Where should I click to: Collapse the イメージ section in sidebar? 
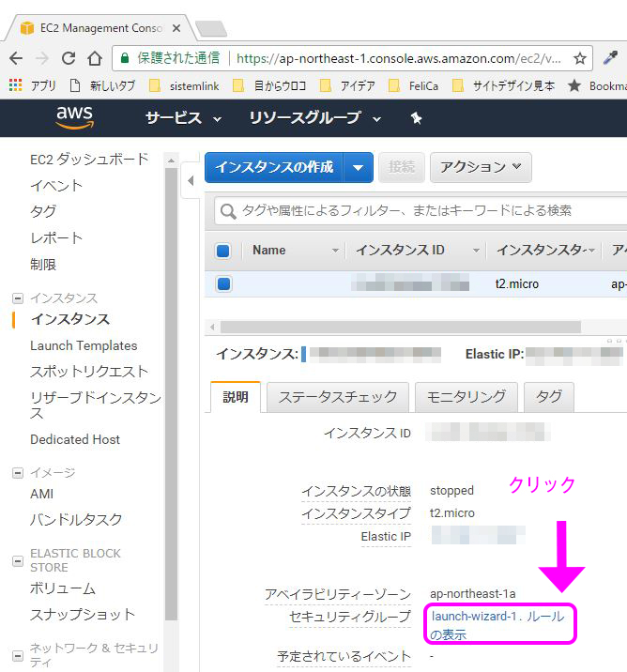18,473
